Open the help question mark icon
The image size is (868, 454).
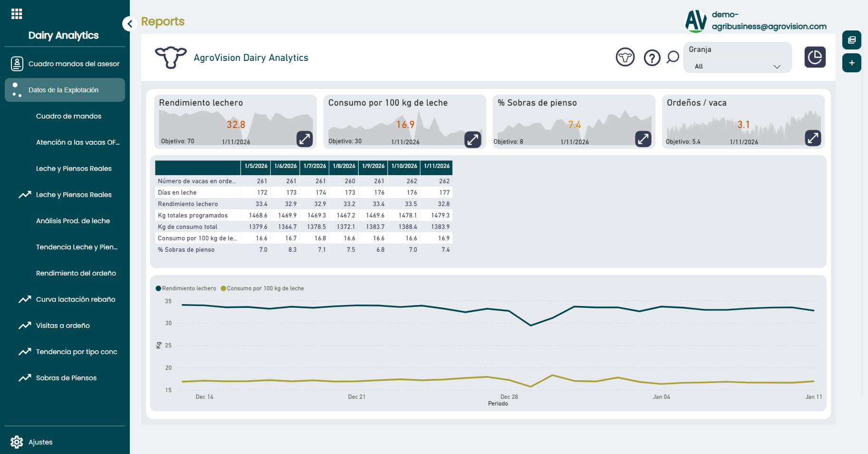pos(652,58)
